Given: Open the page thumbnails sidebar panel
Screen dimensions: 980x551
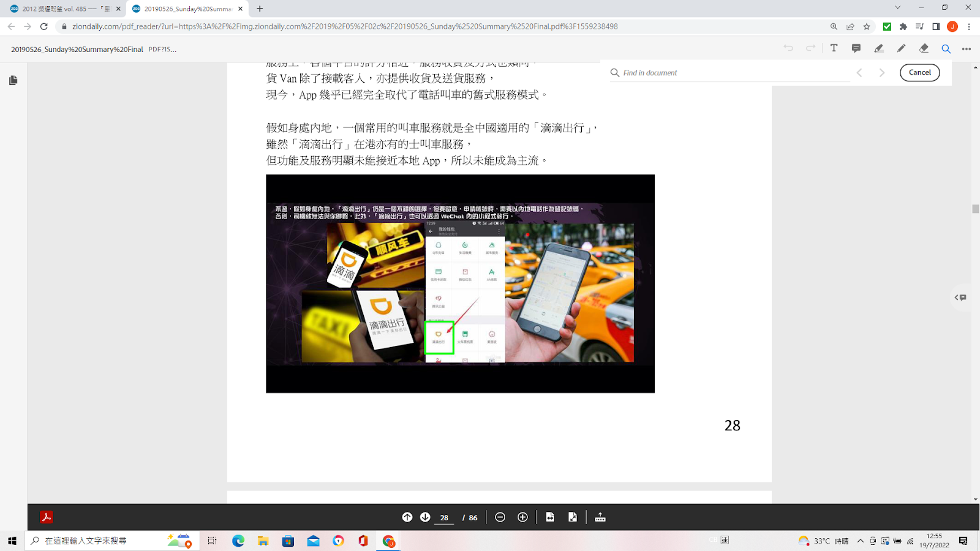Looking at the screenshot, I should 13,80.
